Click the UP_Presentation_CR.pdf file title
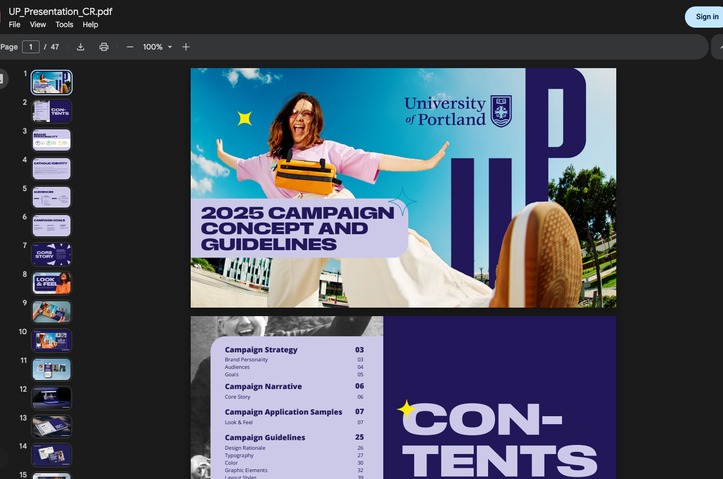Image resolution: width=723 pixels, height=479 pixels. click(x=60, y=12)
